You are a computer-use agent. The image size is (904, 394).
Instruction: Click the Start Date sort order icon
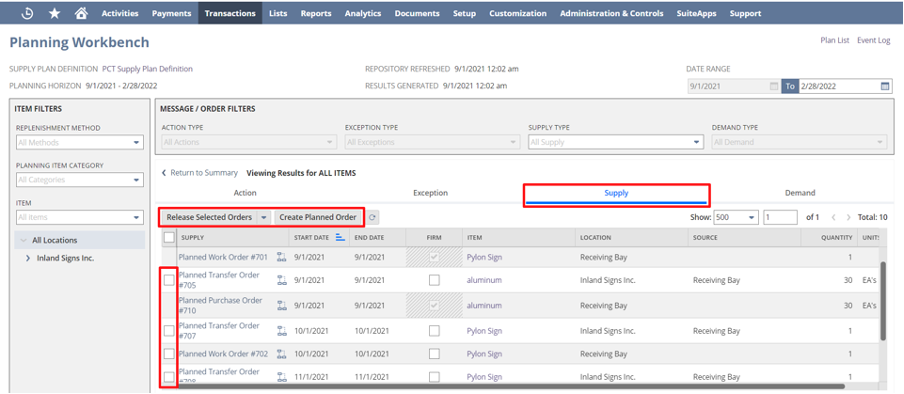[x=340, y=237]
